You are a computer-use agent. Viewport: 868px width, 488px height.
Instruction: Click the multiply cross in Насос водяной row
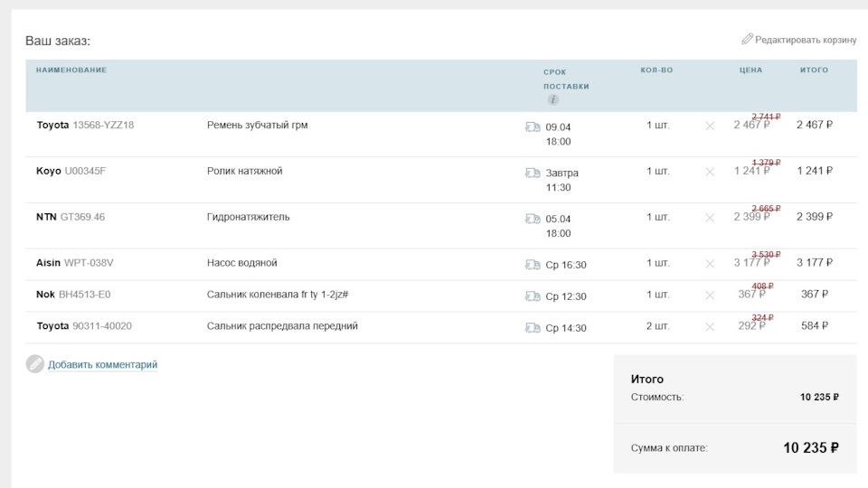(710, 264)
